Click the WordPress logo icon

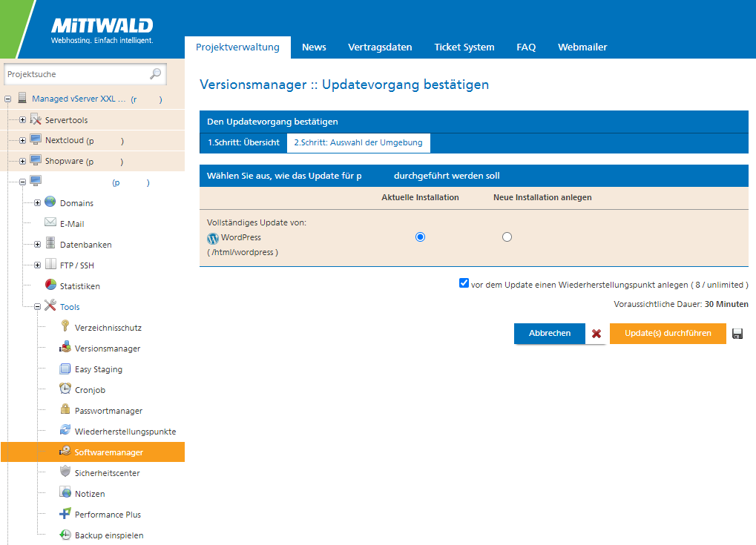213,238
